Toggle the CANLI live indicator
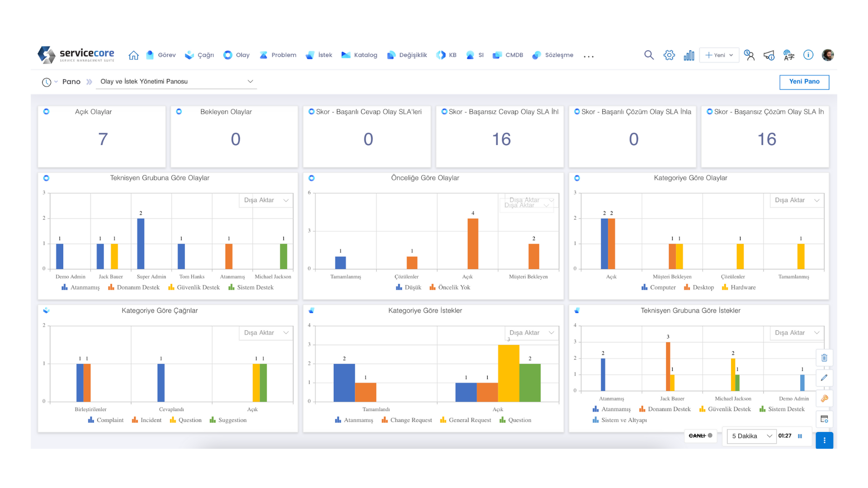This screenshot has height=488, width=868. 700,436
